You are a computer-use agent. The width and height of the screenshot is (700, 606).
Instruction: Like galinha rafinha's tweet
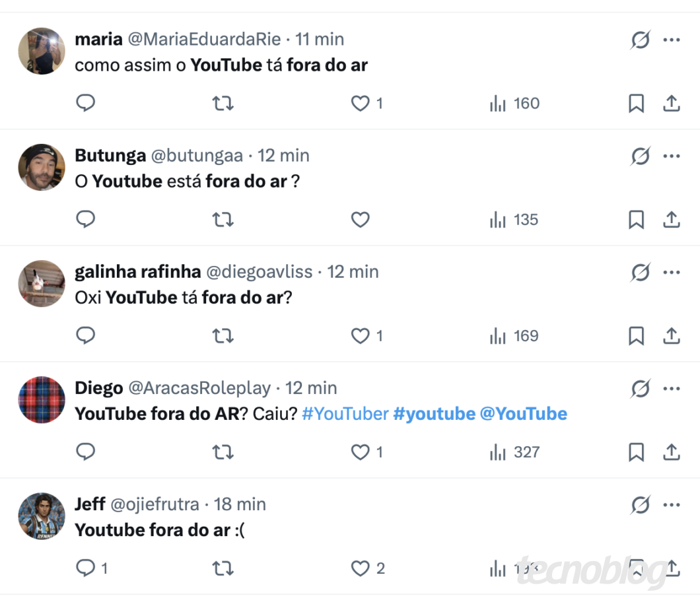tap(360, 336)
